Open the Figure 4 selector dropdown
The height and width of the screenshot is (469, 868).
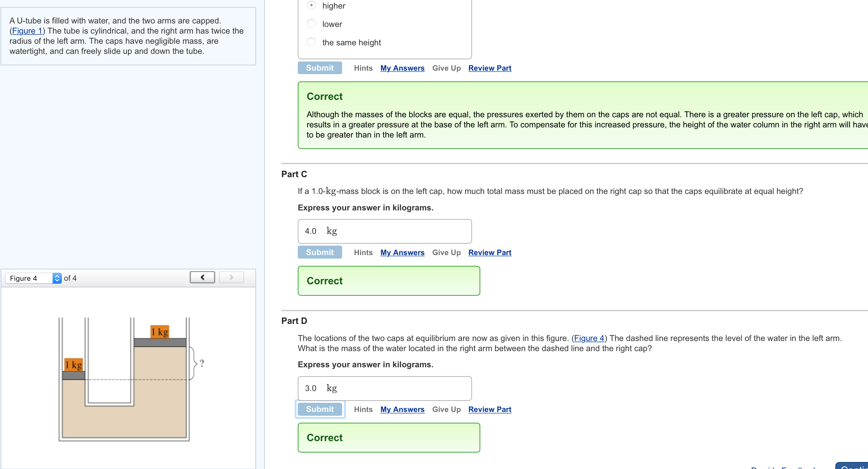coord(34,278)
